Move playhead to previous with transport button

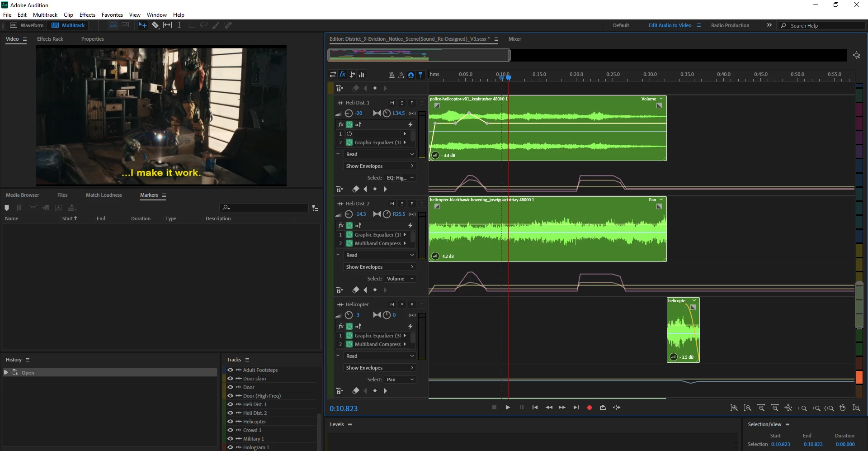535,408
